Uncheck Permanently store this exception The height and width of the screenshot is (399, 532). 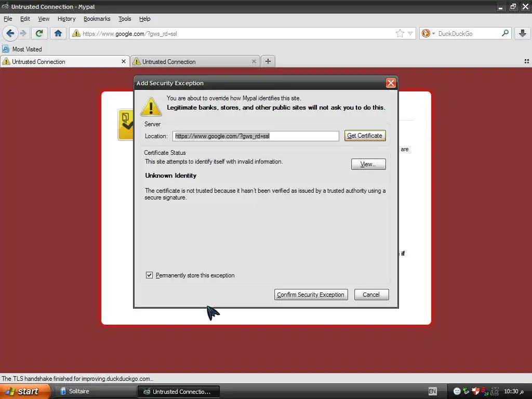coord(149,275)
